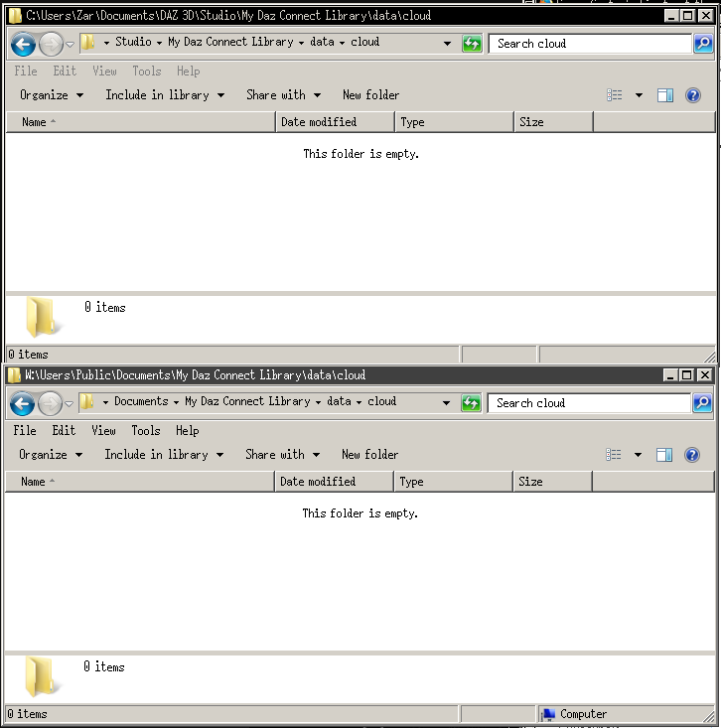This screenshot has height=728, width=721.
Task: Change view icon in top window toolbar
Action: (x=614, y=95)
